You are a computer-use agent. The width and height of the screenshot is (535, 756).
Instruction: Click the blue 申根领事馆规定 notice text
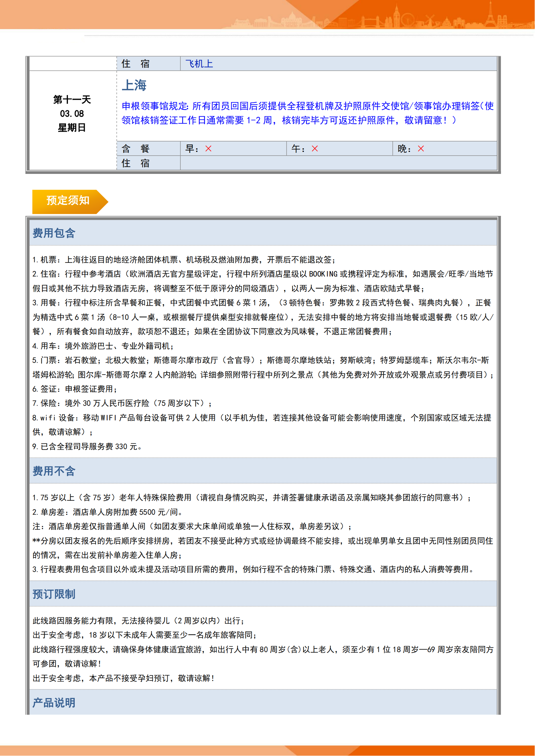307,113
